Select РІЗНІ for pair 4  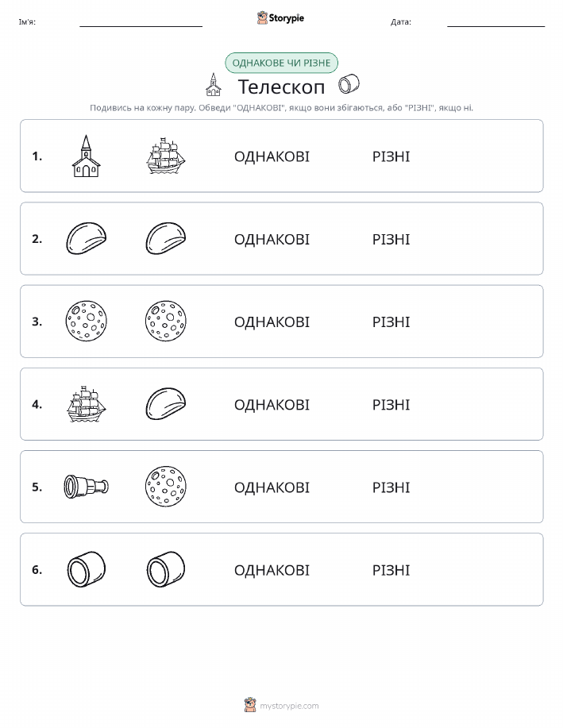391,404
